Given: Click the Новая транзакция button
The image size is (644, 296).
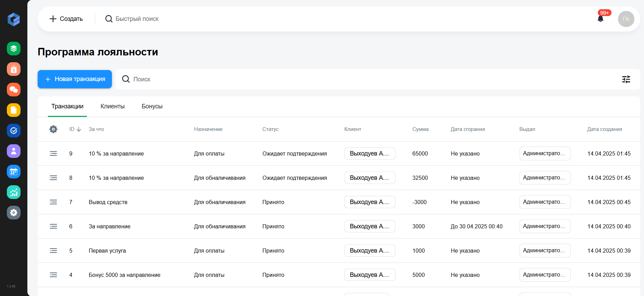Looking at the screenshot, I should (x=75, y=79).
